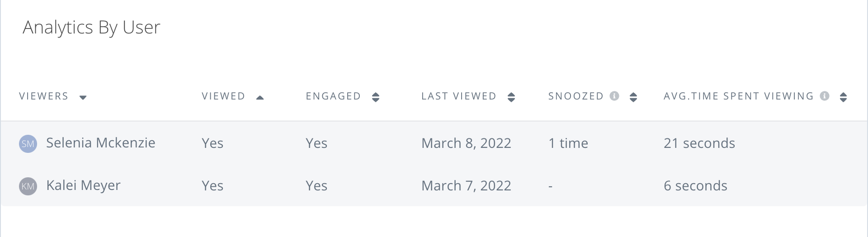
Task: Click the Engaged column header label
Action: point(333,96)
